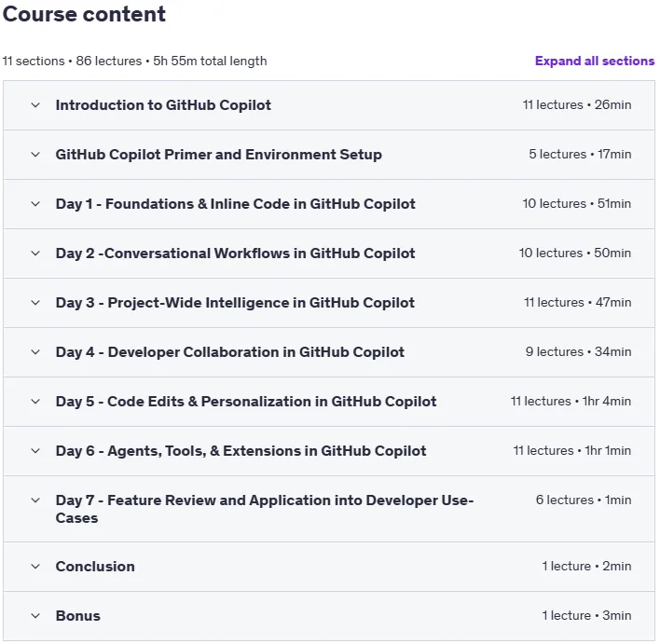
Task: Click the Expand all sections link
Action: 595,61
